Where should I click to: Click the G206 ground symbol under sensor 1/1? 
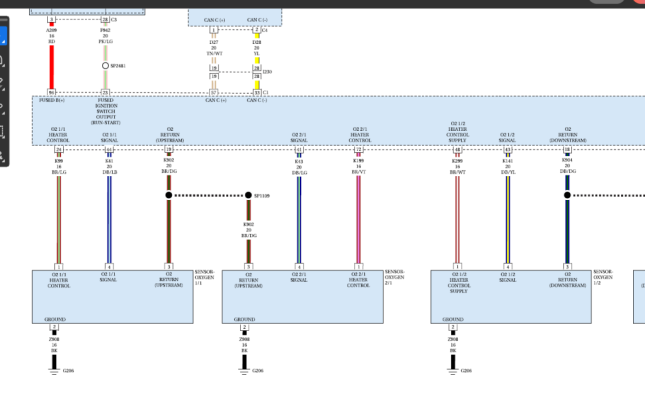54,372
